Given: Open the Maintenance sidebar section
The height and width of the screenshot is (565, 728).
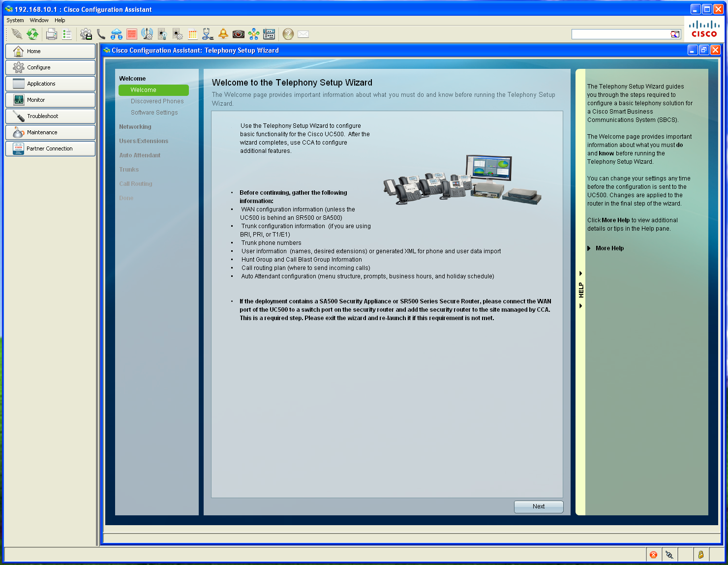Looking at the screenshot, I should pos(50,132).
